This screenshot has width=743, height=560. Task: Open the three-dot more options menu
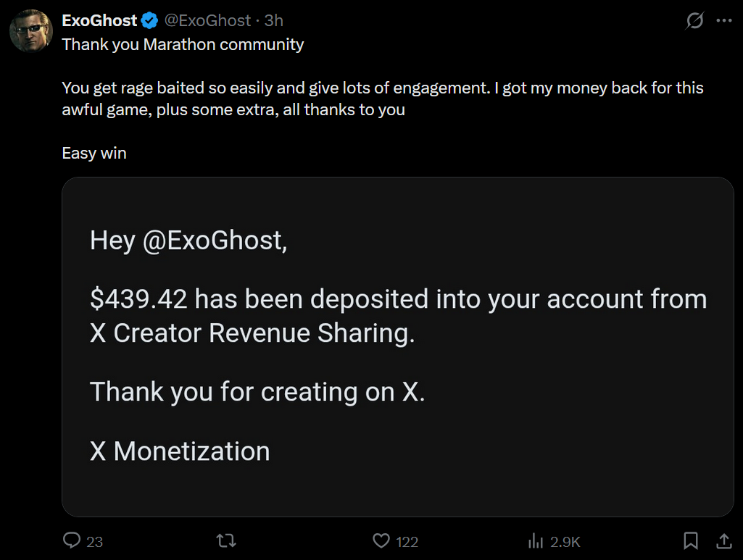tap(724, 20)
